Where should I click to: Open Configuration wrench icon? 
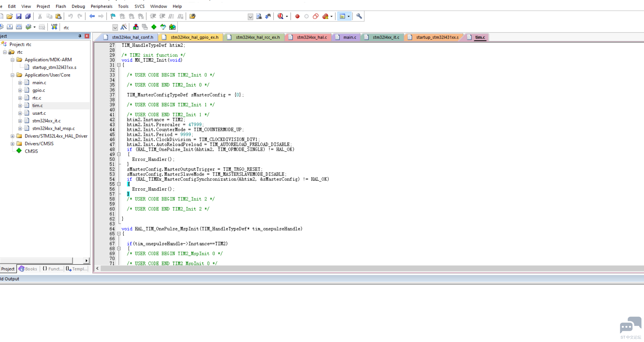click(x=359, y=16)
